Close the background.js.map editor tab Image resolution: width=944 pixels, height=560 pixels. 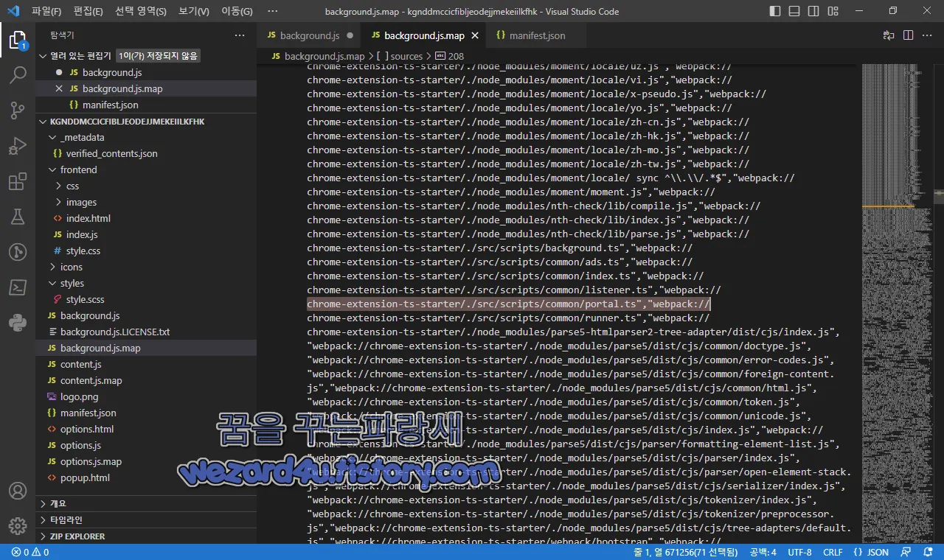click(475, 35)
